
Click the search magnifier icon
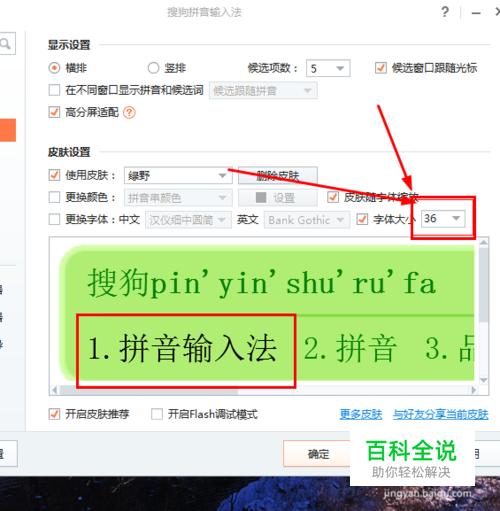click(x=5, y=44)
